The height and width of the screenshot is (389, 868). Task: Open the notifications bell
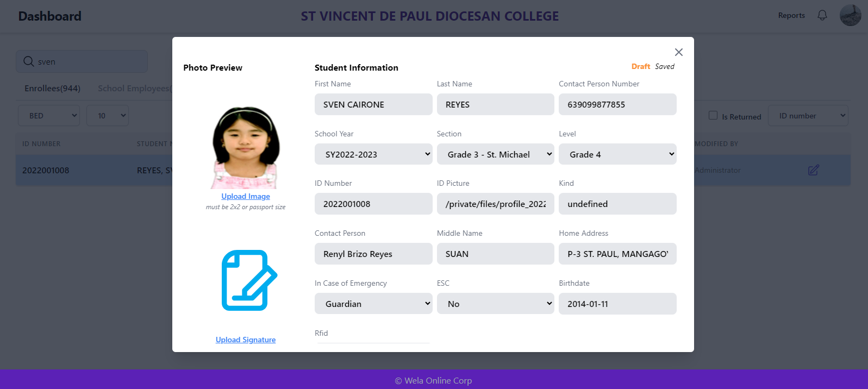[822, 15]
